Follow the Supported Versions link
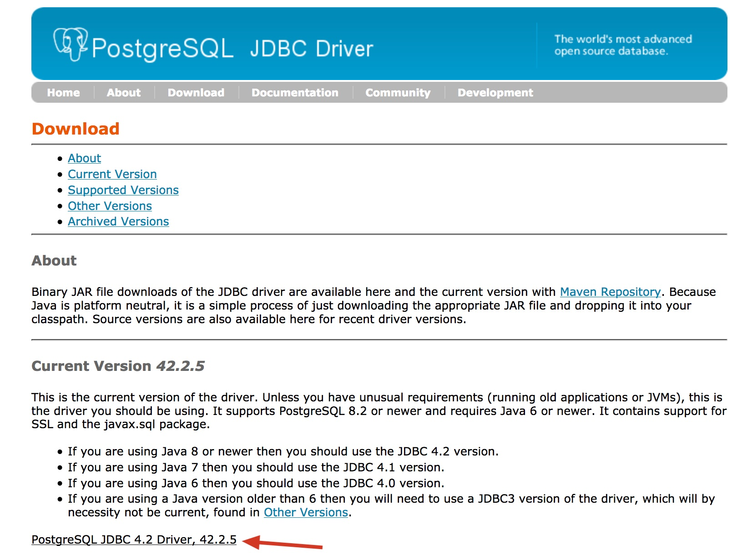This screenshot has height=560, width=737. [x=123, y=190]
